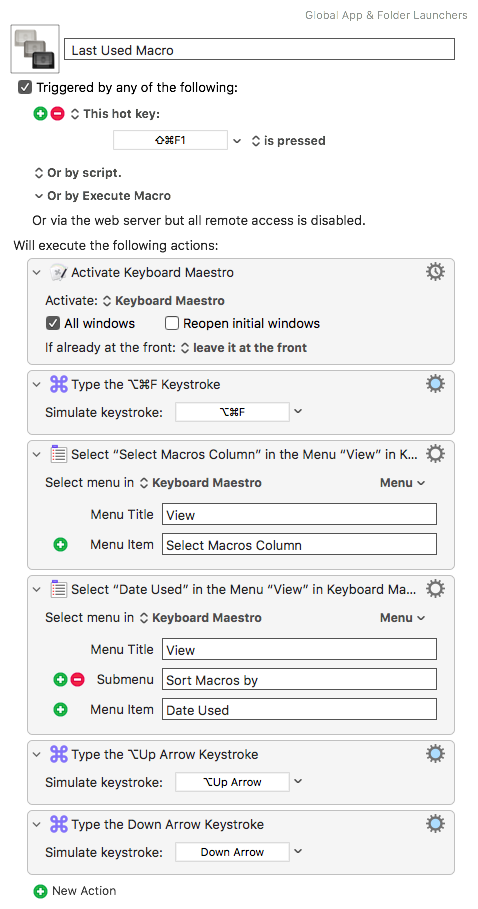
Task: Open the Menu popup in Date Used action
Action: pos(403,618)
